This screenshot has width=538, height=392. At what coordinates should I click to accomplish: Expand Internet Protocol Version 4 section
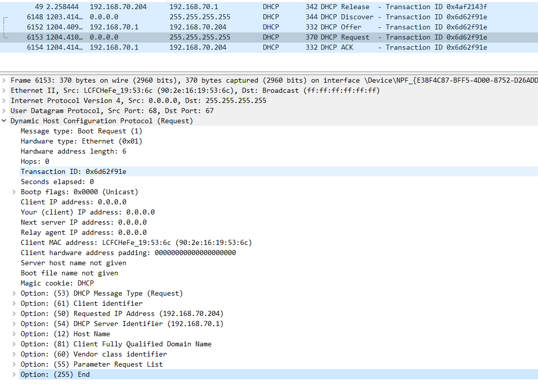5,101
